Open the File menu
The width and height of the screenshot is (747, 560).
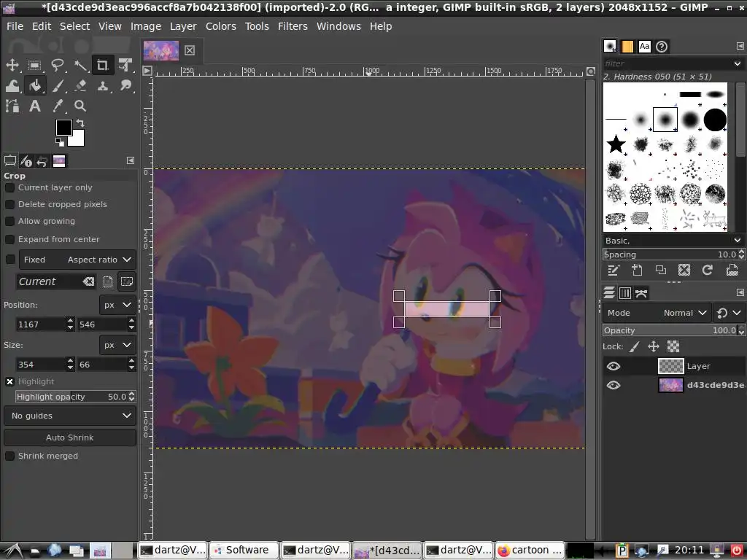(15, 26)
